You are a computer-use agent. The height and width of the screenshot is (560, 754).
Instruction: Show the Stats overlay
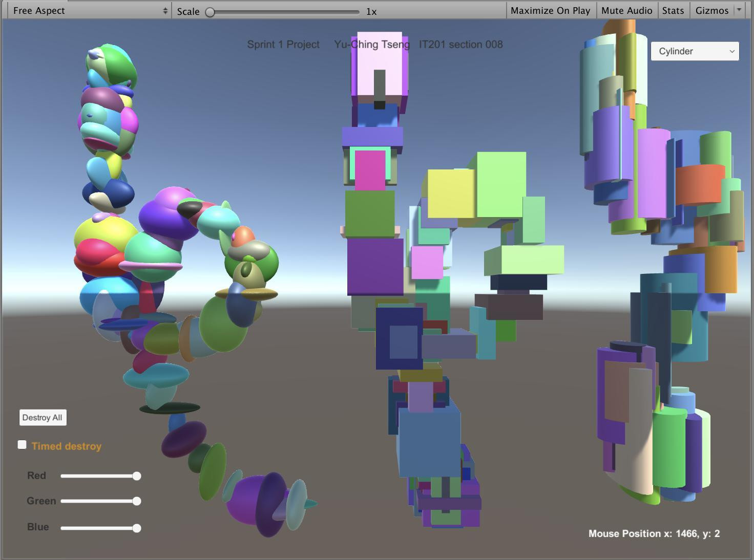673,10
